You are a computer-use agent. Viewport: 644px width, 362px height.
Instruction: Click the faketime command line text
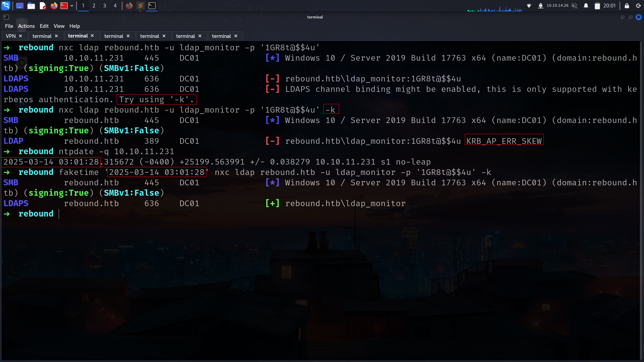coord(275,172)
